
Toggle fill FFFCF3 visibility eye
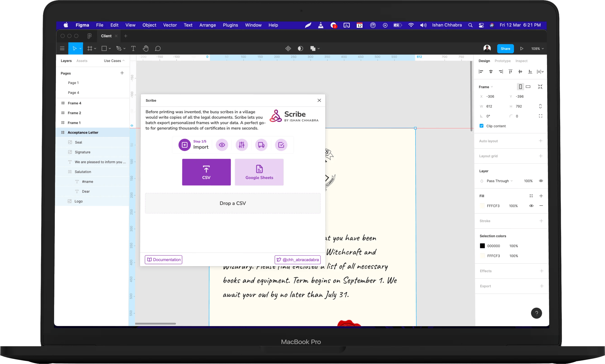pos(531,206)
